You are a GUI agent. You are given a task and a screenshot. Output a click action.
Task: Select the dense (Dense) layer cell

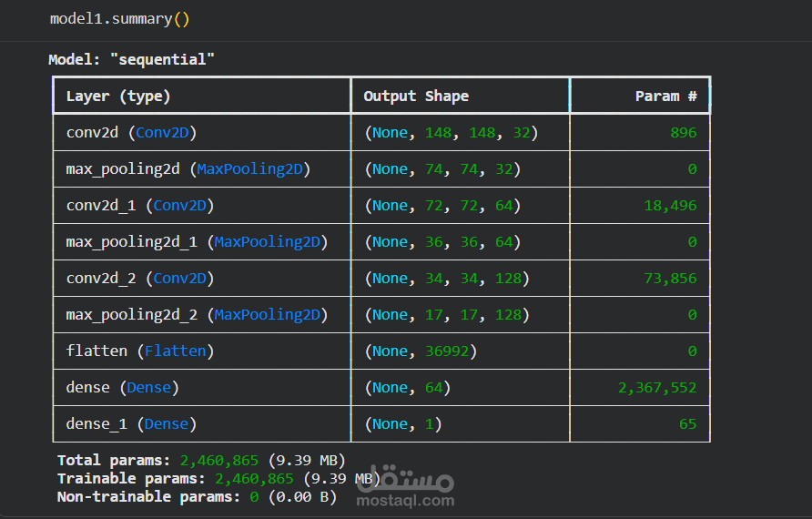(x=122, y=388)
